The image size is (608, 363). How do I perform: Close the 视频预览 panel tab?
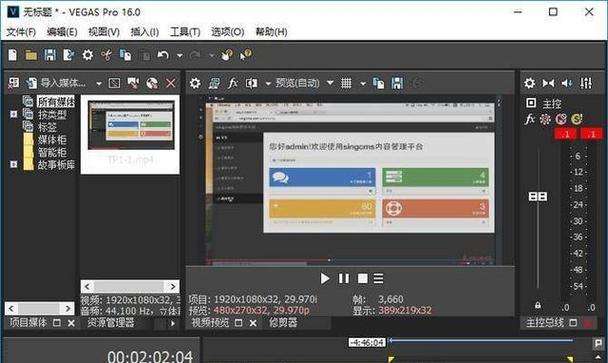pos(253,323)
